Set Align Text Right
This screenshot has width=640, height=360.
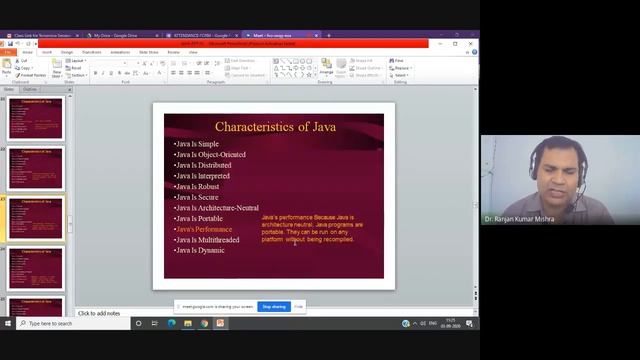click(x=189, y=73)
